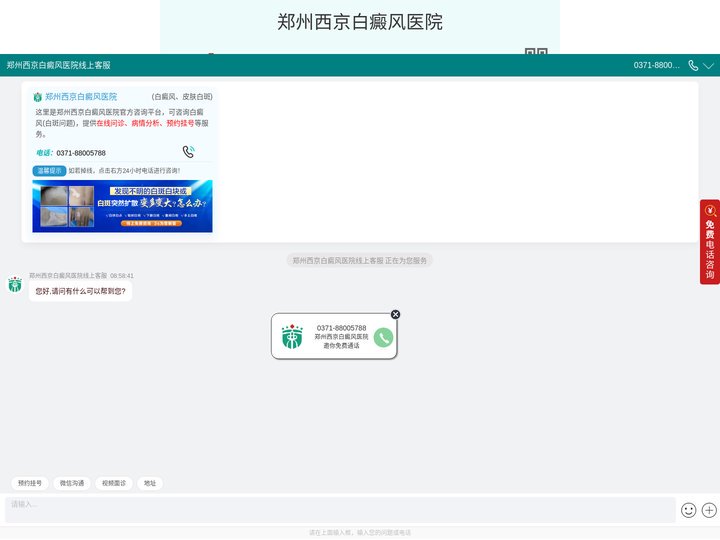Click the status notice 正在为您服务
The height and width of the screenshot is (540, 720).
pyautogui.click(x=360, y=260)
